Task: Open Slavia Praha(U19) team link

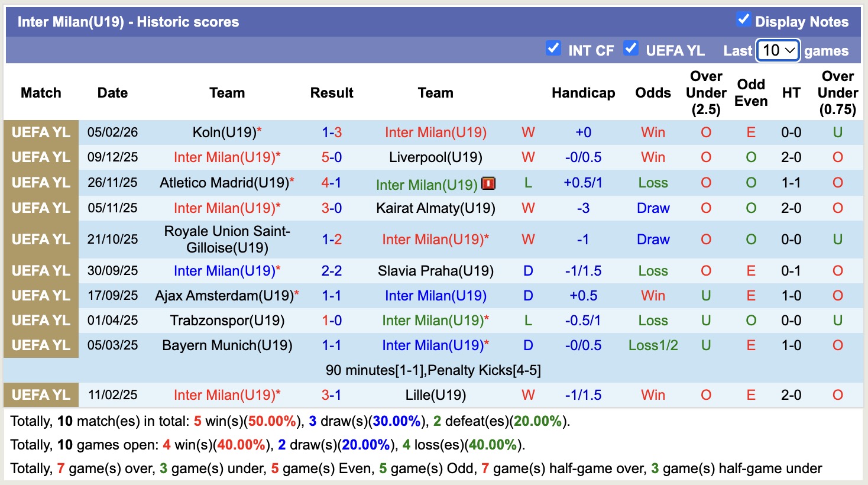Action: click(x=435, y=271)
